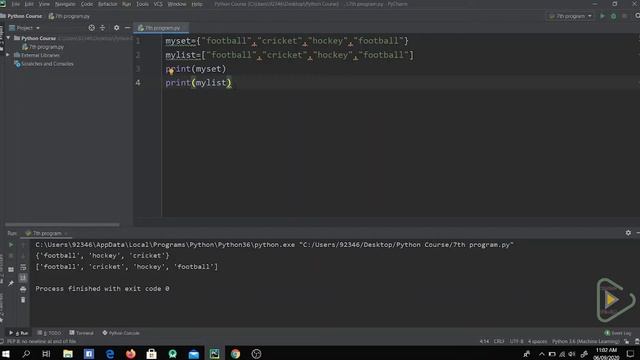
Task: Click 7th program.py breadcrumb in navigation bar
Action: click(x=69, y=16)
